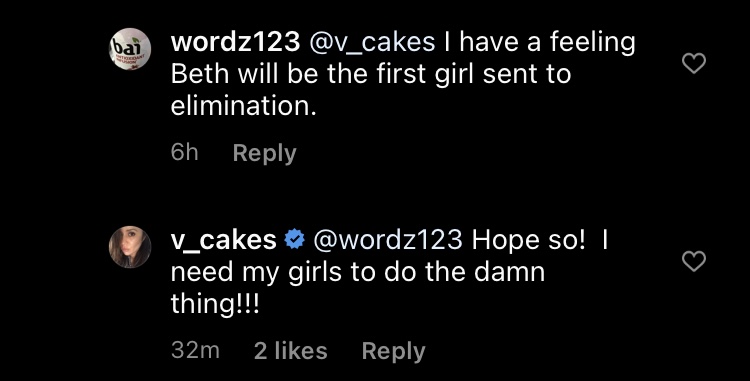Click the 6h timestamp
This screenshot has width=750, height=381.
184,153
